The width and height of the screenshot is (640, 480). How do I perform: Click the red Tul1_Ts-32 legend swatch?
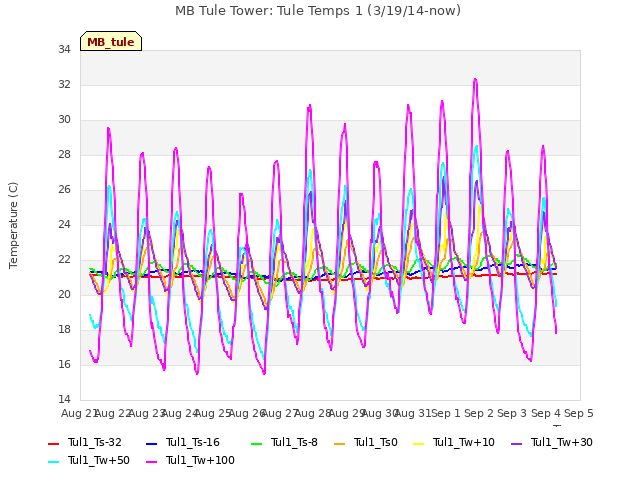tap(53, 443)
